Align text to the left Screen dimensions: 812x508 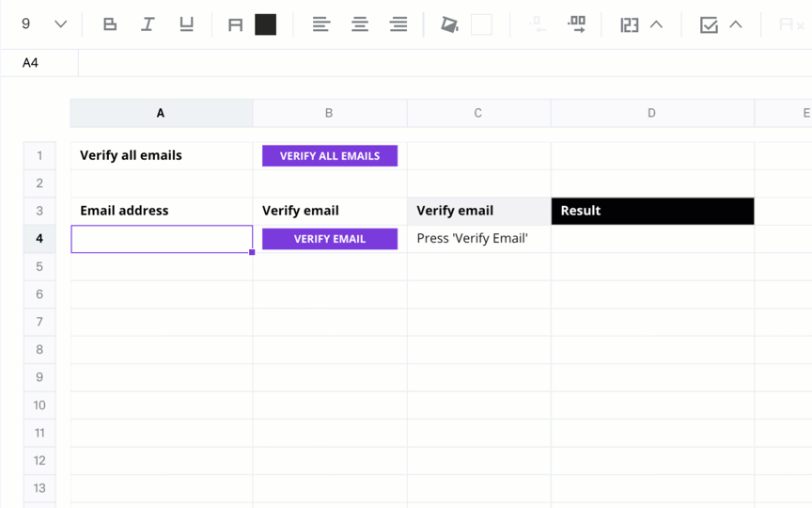click(321, 24)
